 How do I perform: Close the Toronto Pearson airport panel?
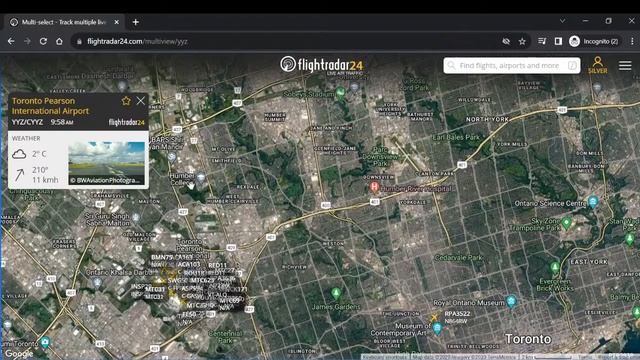[141, 101]
